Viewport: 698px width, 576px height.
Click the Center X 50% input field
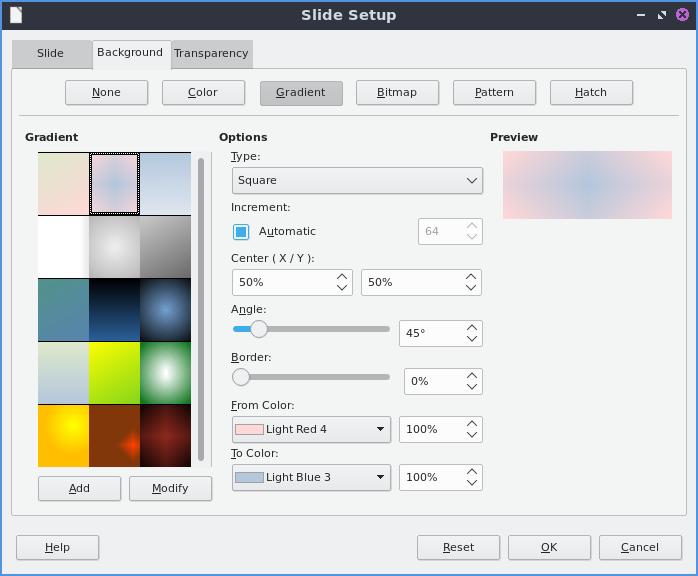283,282
